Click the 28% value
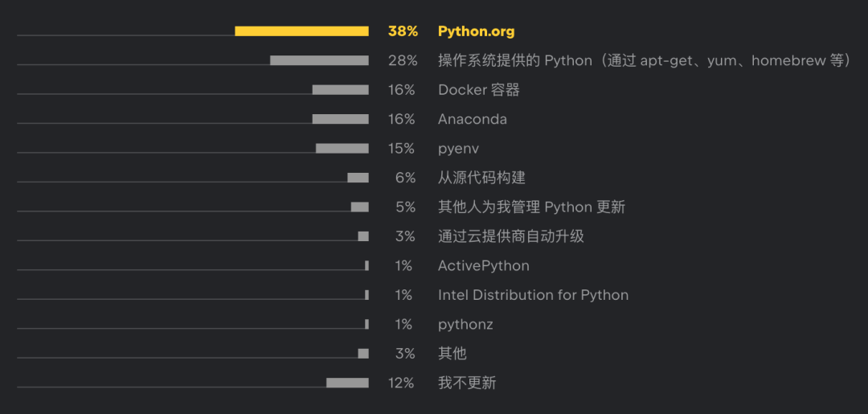The width and height of the screenshot is (868, 414). 403,60
